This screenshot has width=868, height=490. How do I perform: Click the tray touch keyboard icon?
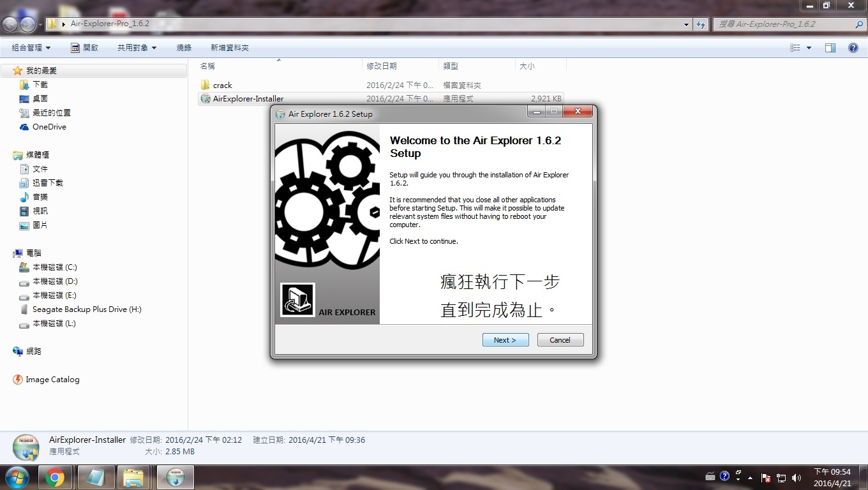710,477
